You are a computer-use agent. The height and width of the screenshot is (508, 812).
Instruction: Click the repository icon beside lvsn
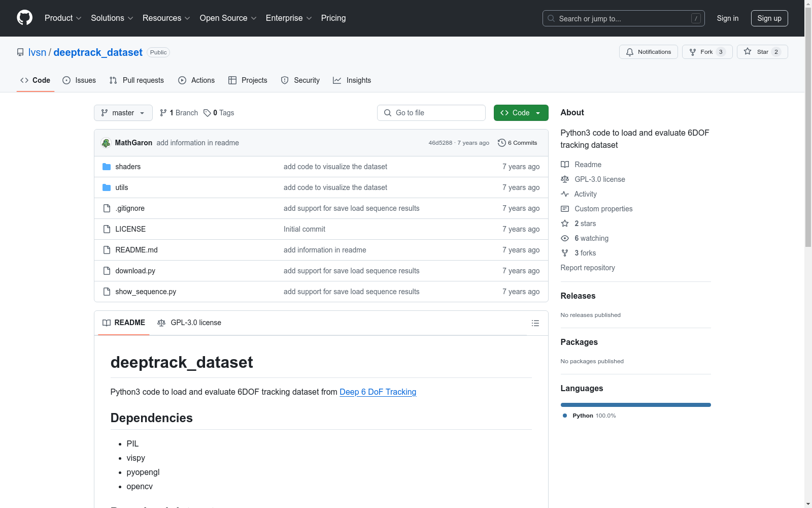click(20, 52)
